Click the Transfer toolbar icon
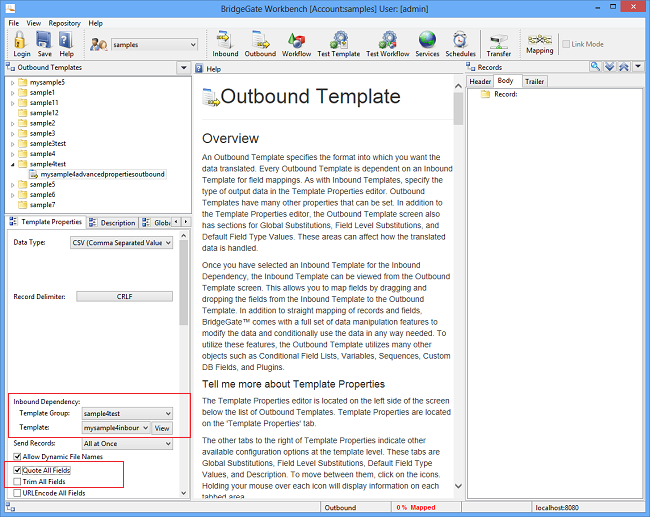 pyautogui.click(x=499, y=41)
